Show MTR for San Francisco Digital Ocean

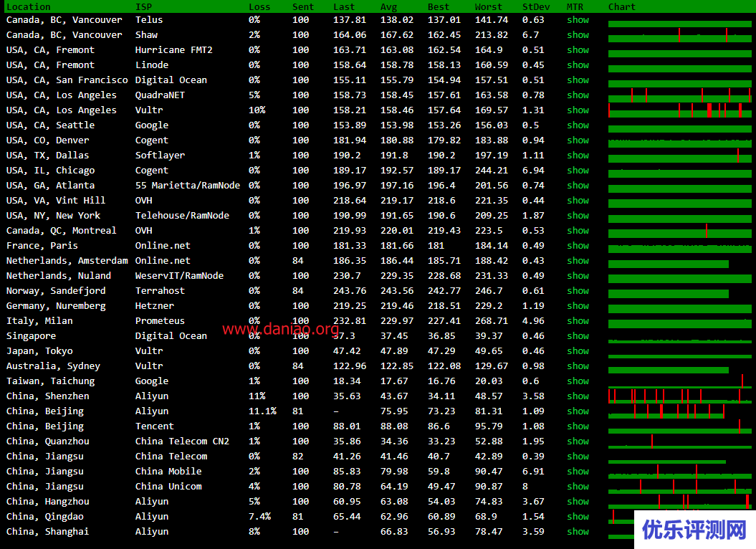click(x=578, y=80)
